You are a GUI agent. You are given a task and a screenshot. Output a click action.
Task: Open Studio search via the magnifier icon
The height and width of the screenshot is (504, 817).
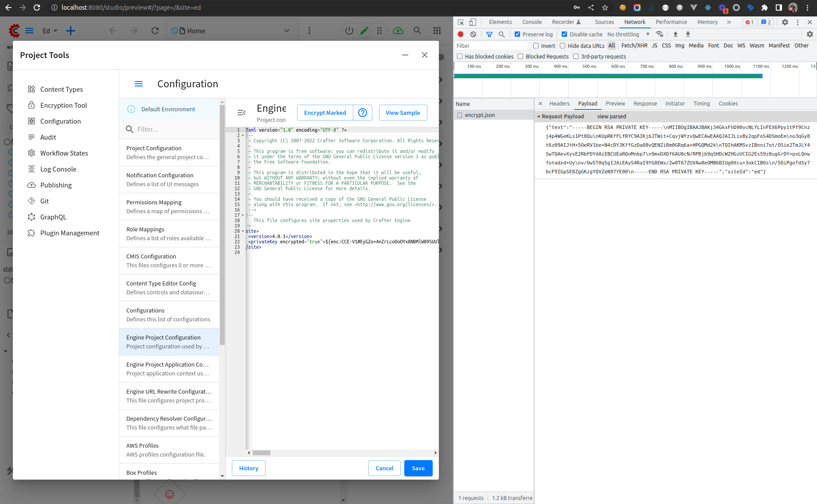click(417, 31)
